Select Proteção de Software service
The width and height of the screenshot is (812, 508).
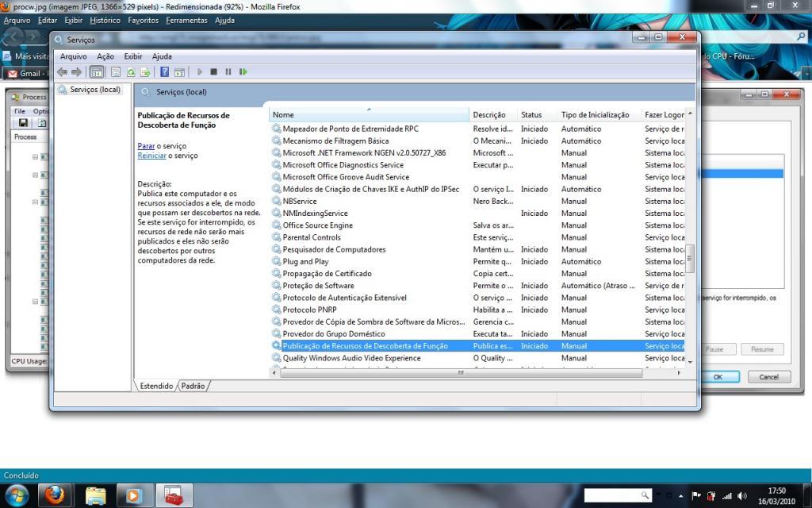(x=477, y=286)
